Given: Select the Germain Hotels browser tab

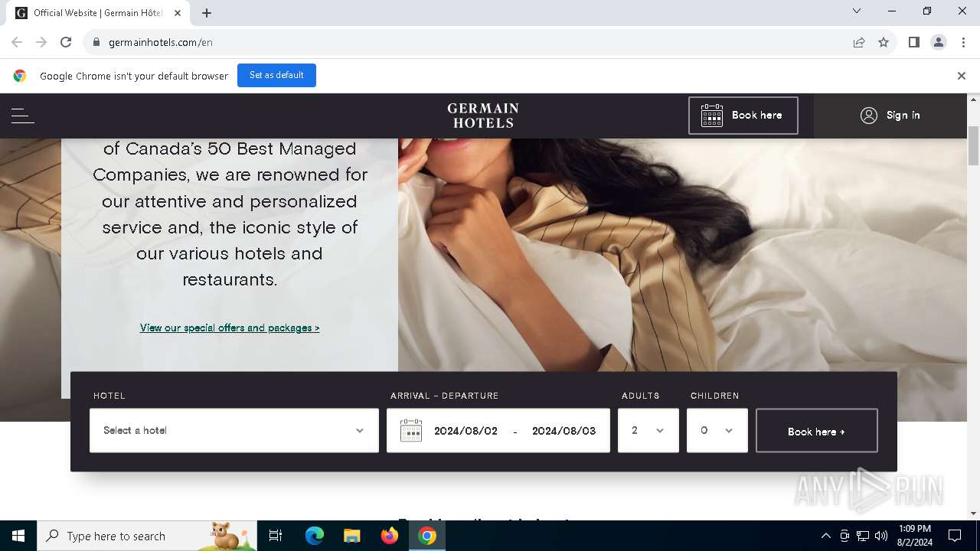Looking at the screenshot, I should (x=100, y=13).
